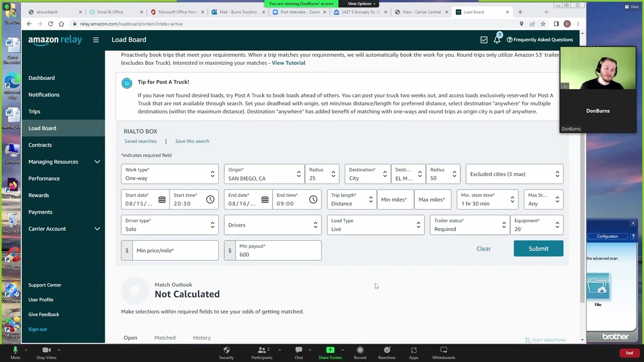Open the Drivers dropdown
Screen dimensions: 644x362
[x=272, y=225]
